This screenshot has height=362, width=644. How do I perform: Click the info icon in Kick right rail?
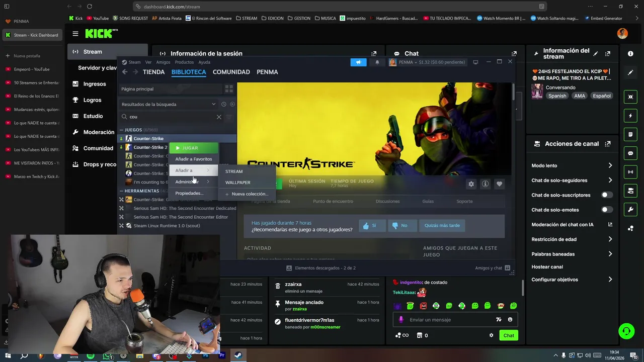tap(630, 53)
